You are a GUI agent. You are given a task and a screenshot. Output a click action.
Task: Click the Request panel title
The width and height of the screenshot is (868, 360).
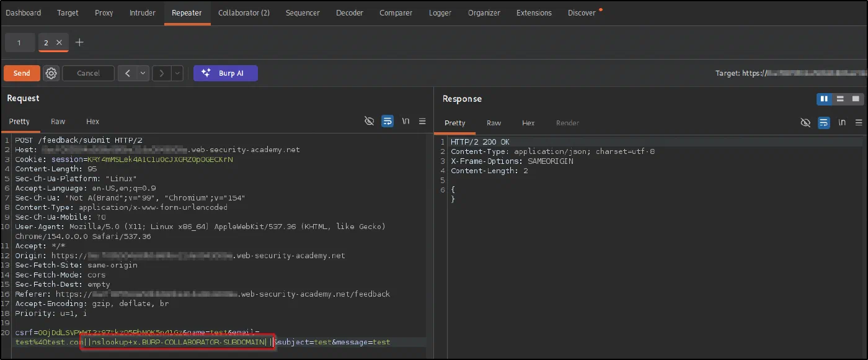tap(24, 98)
